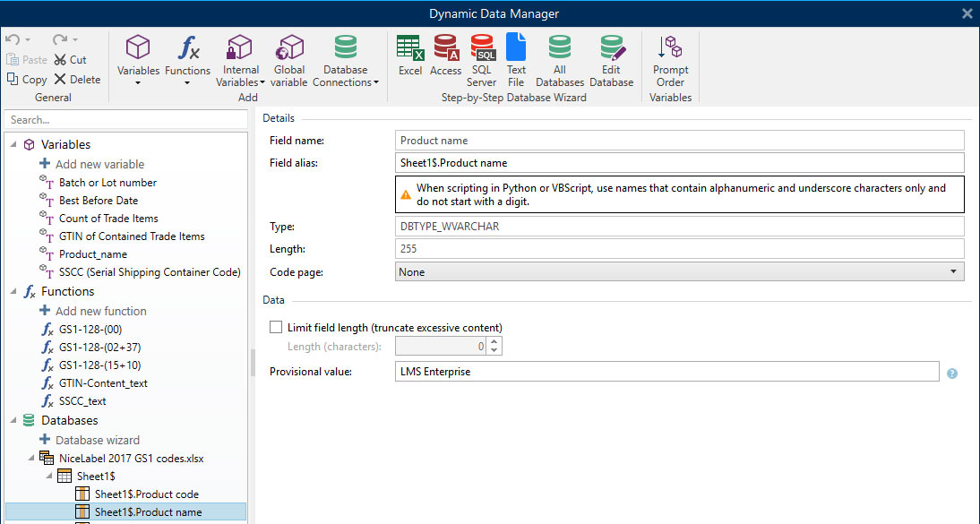The height and width of the screenshot is (524, 980).
Task: Collapse the Sheet1$ table node
Action: (x=48, y=477)
